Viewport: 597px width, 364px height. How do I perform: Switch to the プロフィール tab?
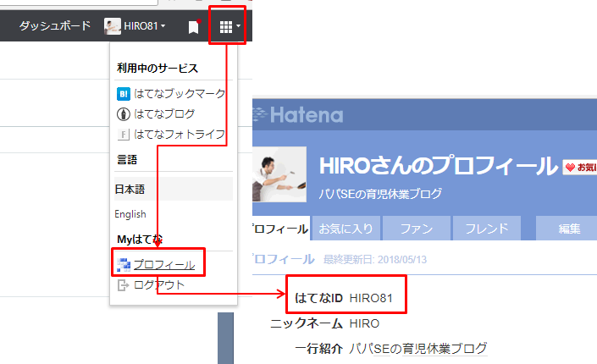tap(280, 229)
